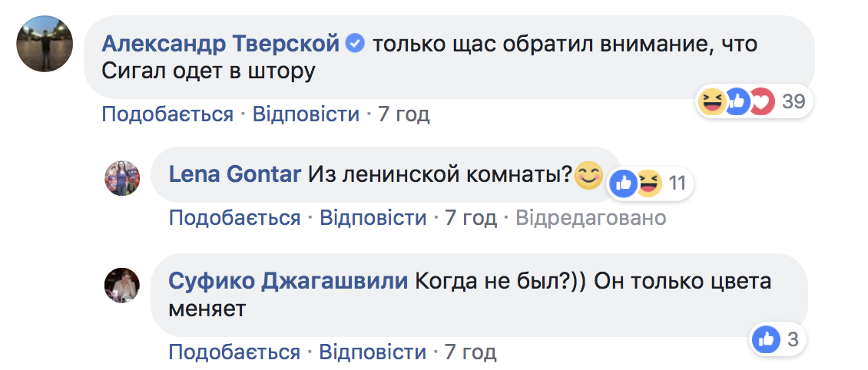Open Lena Gontar's profile avatar
The image size is (868, 370).
click(x=121, y=179)
